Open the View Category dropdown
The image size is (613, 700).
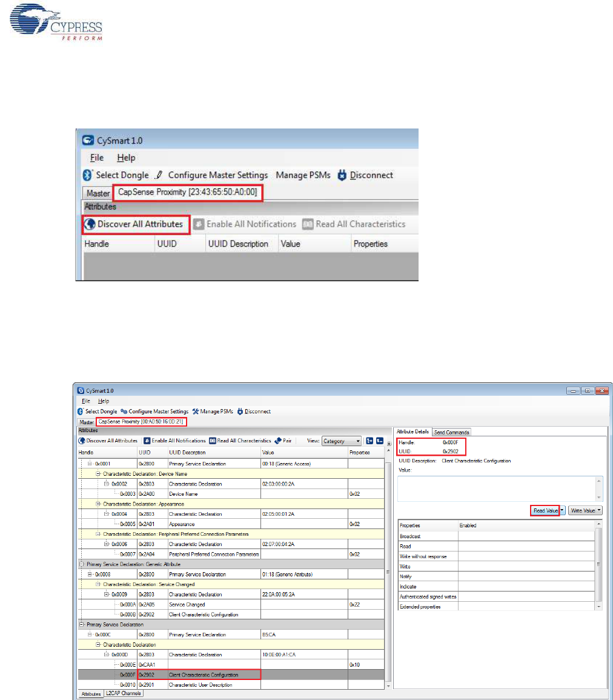click(x=341, y=441)
